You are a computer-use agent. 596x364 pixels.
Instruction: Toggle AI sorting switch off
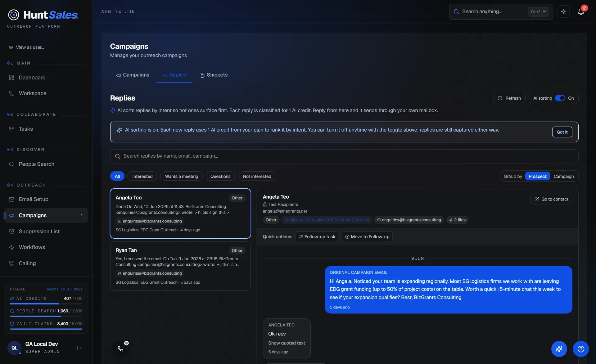click(x=560, y=98)
